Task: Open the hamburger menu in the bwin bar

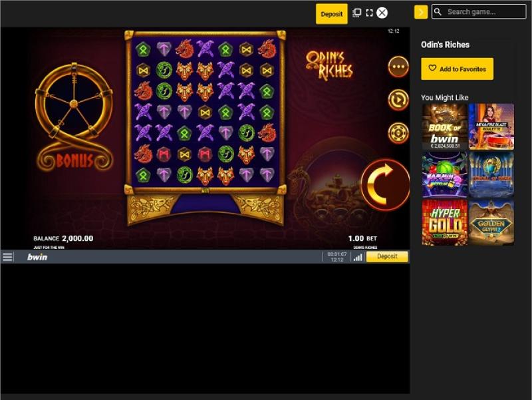Action: tap(7, 257)
